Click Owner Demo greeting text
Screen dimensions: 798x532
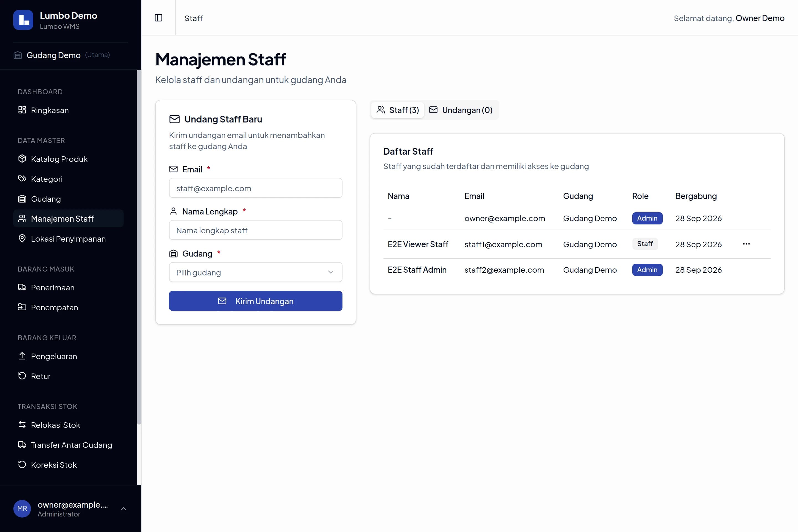point(760,18)
